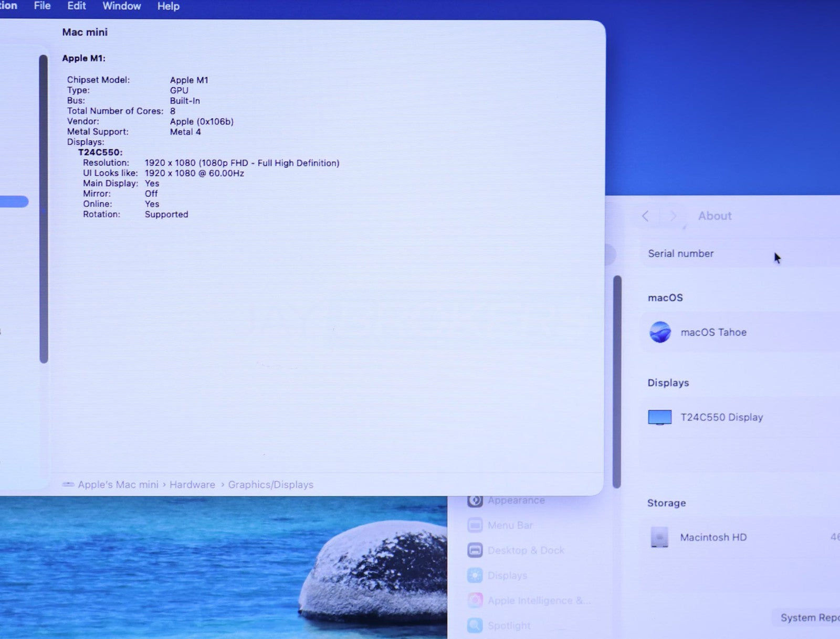Select the Displays icon in sidebar
The width and height of the screenshot is (840, 639).
tap(475, 576)
